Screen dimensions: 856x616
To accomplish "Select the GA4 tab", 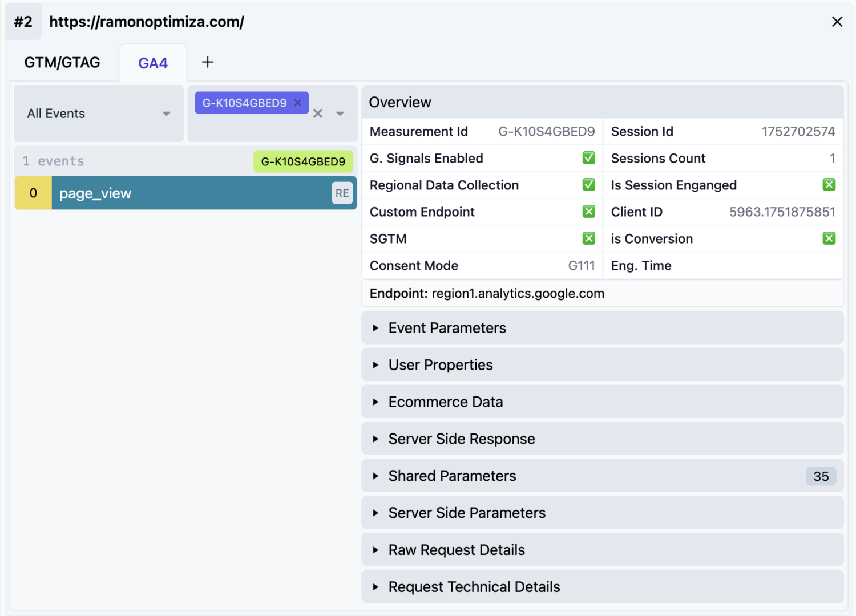I will click(x=153, y=63).
